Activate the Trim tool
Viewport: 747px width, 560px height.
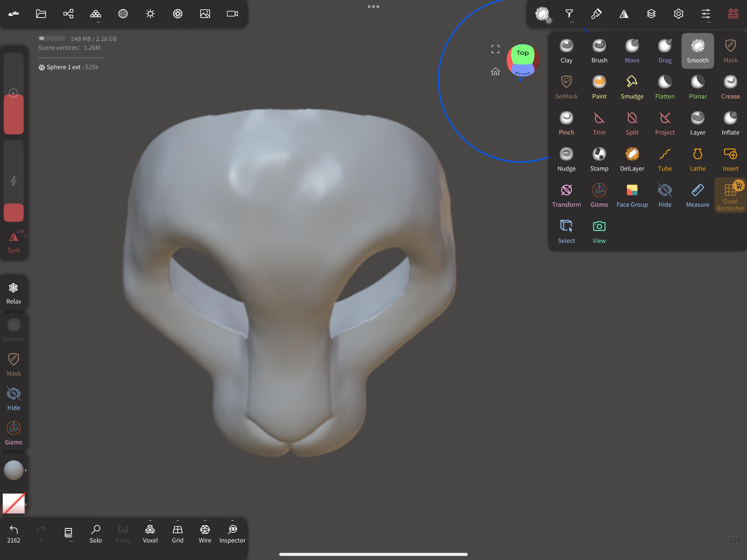point(599,123)
